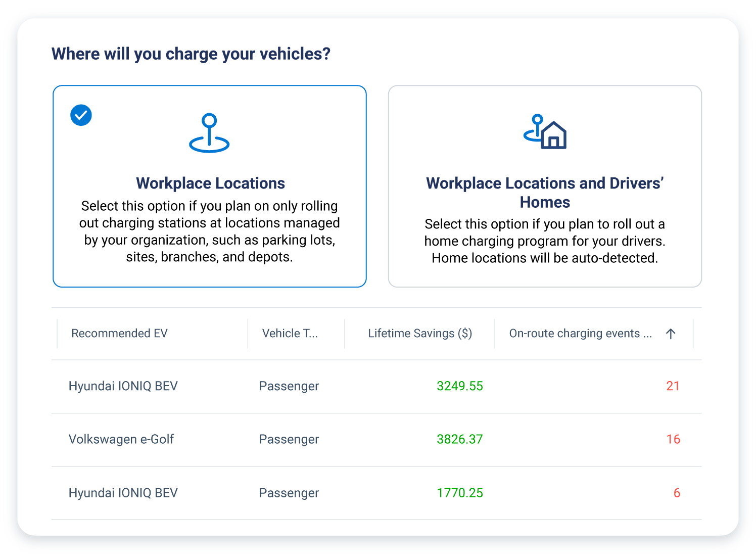
Task: Click the blue checkmark badge
Action: 81,115
